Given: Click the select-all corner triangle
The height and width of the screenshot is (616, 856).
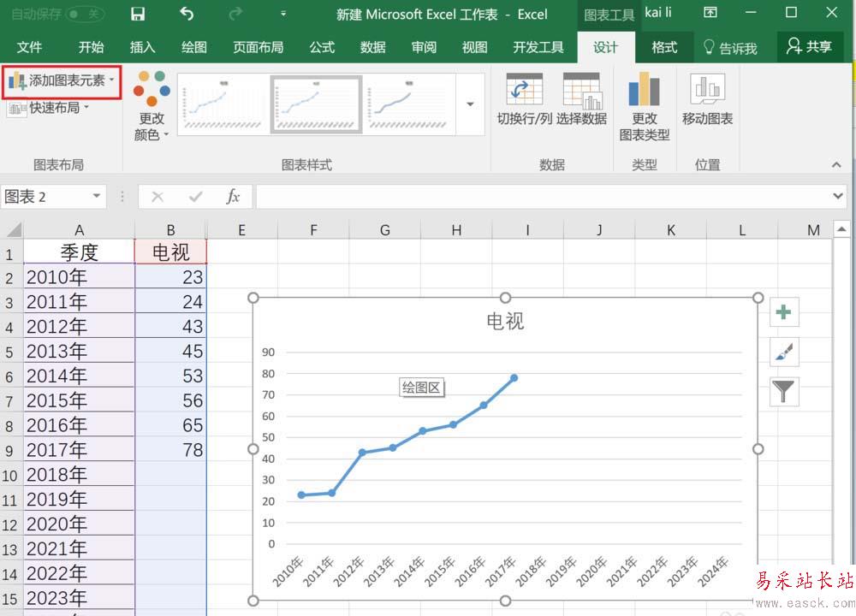Looking at the screenshot, I should click(x=12, y=229).
